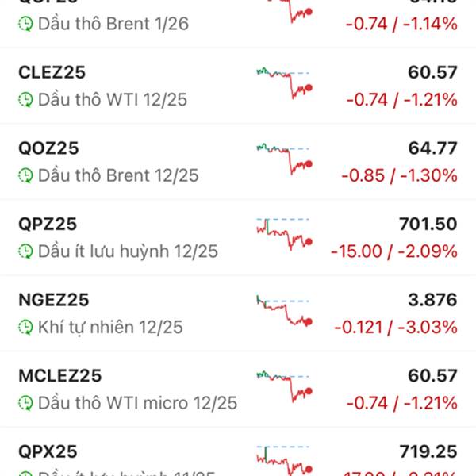
Task: Select the NGEZ25 ticker symbol
Action: point(53,300)
